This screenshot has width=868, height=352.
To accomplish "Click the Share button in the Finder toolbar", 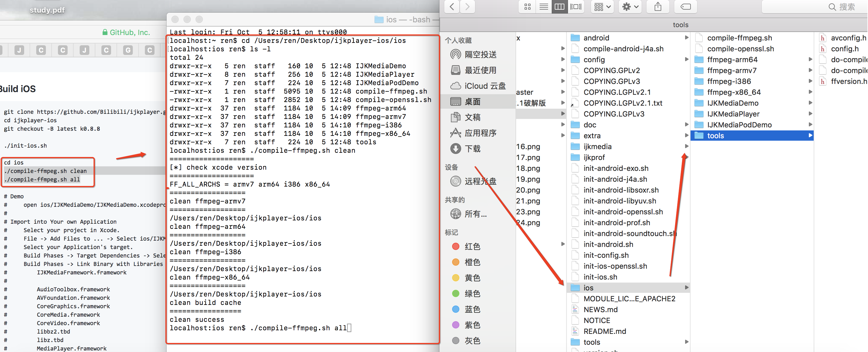I will pyautogui.click(x=658, y=7).
